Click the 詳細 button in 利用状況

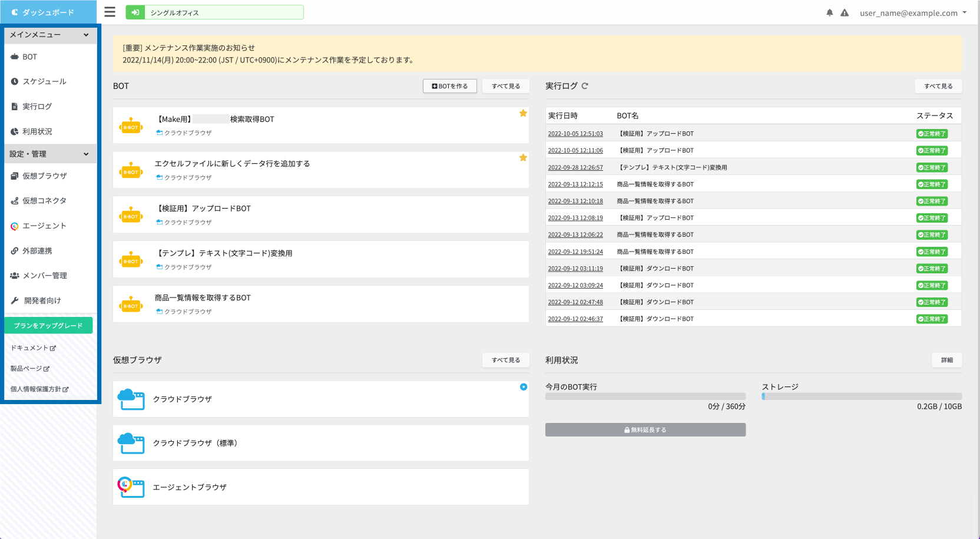click(947, 360)
